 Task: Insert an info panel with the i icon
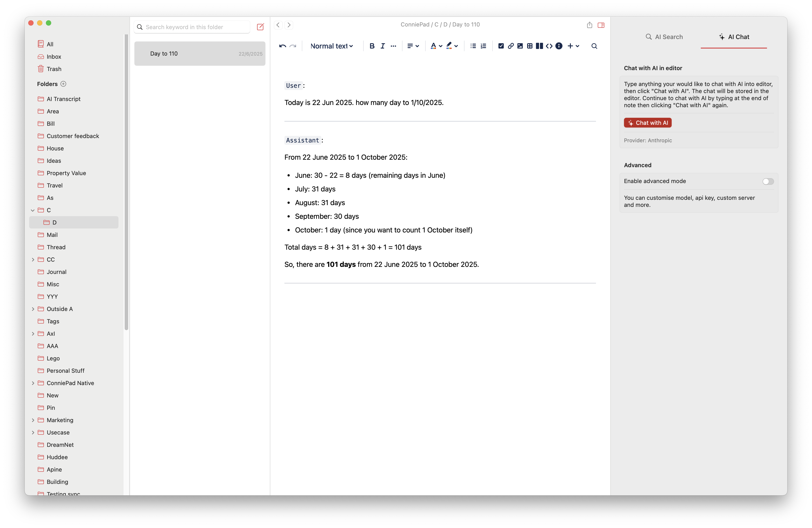559,46
